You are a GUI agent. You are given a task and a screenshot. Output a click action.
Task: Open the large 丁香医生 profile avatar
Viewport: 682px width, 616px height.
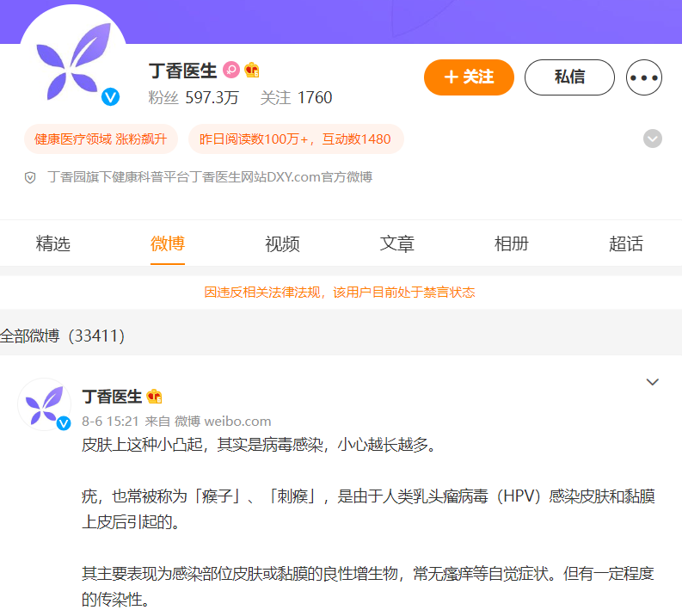[x=73, y=59]
